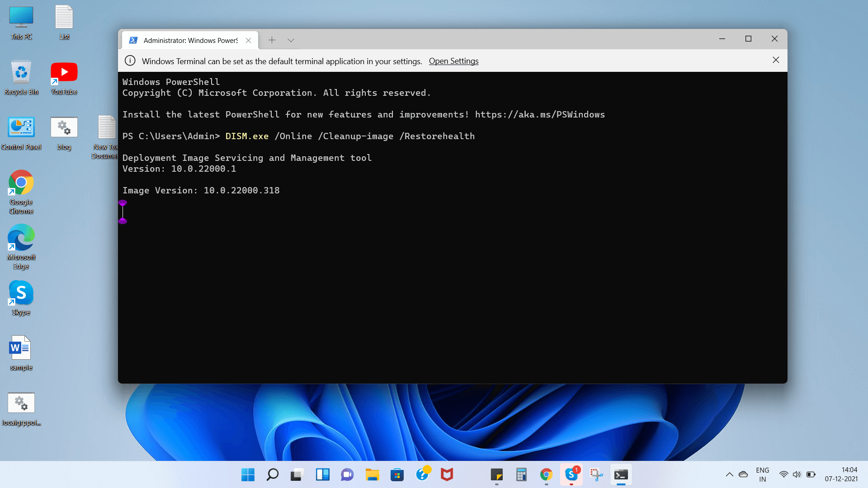Open Widgets from the taskbar
The height and width of the screenshot is (488, 868).
tap(322, 474)
